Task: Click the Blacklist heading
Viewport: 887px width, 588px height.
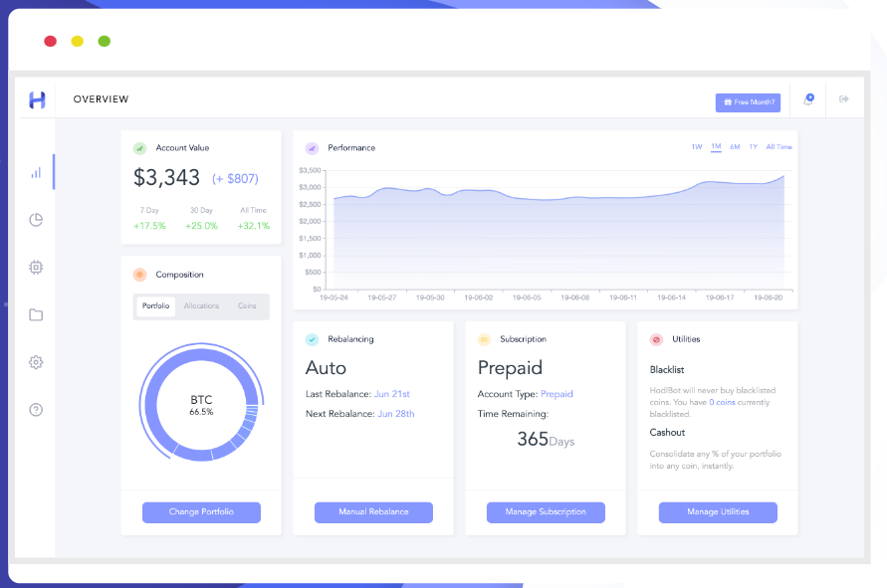Action: click(667, 370)
